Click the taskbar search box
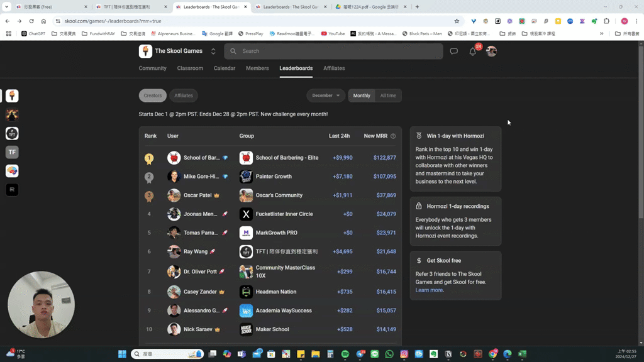The height and width of the screenshot is (362, 644). point(167,354)
